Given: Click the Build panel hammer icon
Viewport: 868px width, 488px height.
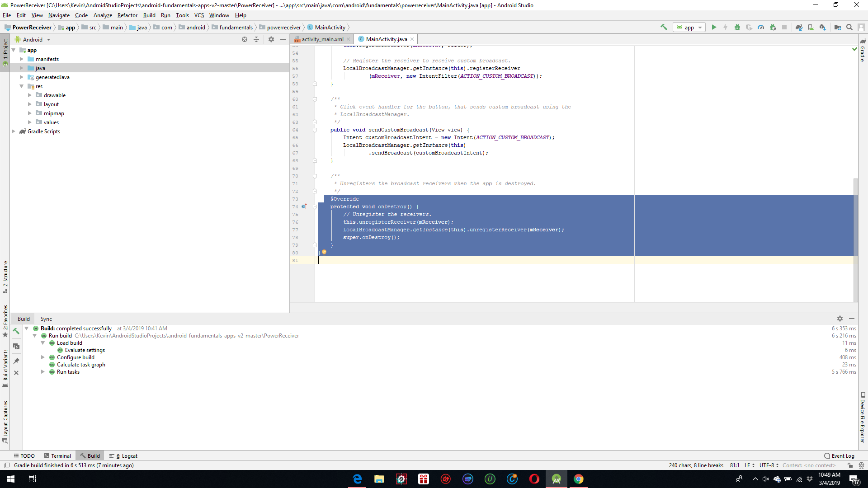Looking at the screenshot, I should click(x=16, y=331).
